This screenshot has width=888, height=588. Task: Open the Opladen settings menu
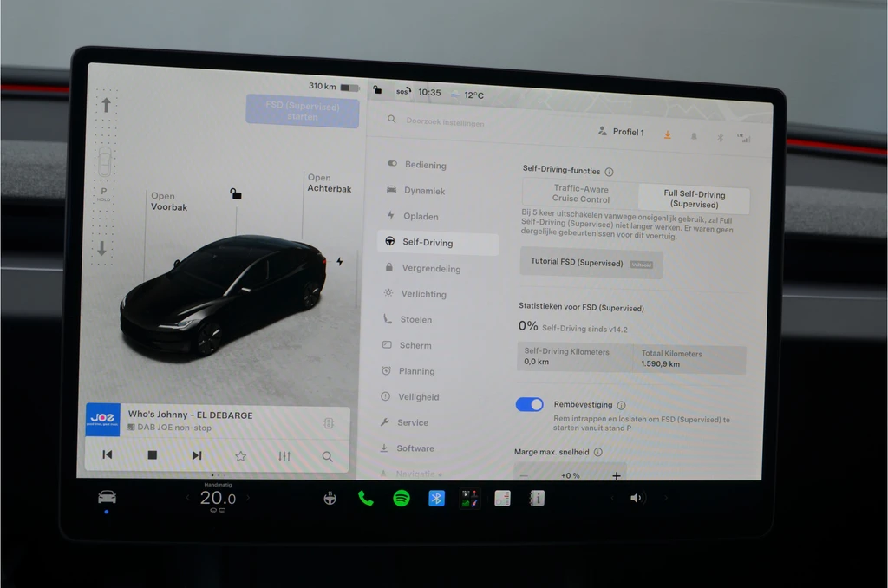pyautogui.click(x=414, y=216)
